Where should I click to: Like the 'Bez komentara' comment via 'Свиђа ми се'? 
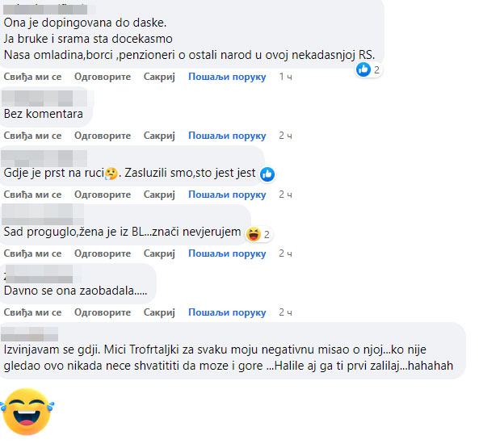(32, 136)
